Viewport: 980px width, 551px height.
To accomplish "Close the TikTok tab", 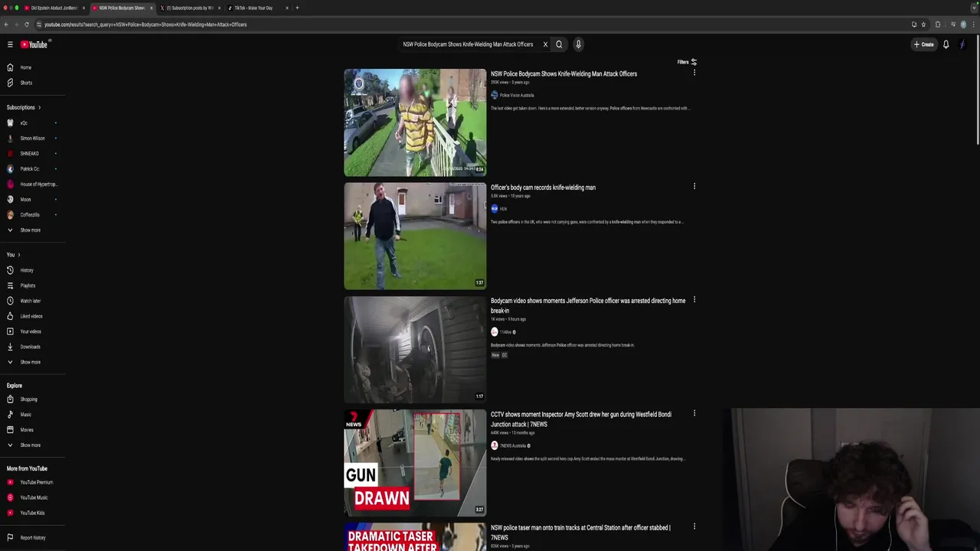I will pos(287,8).
